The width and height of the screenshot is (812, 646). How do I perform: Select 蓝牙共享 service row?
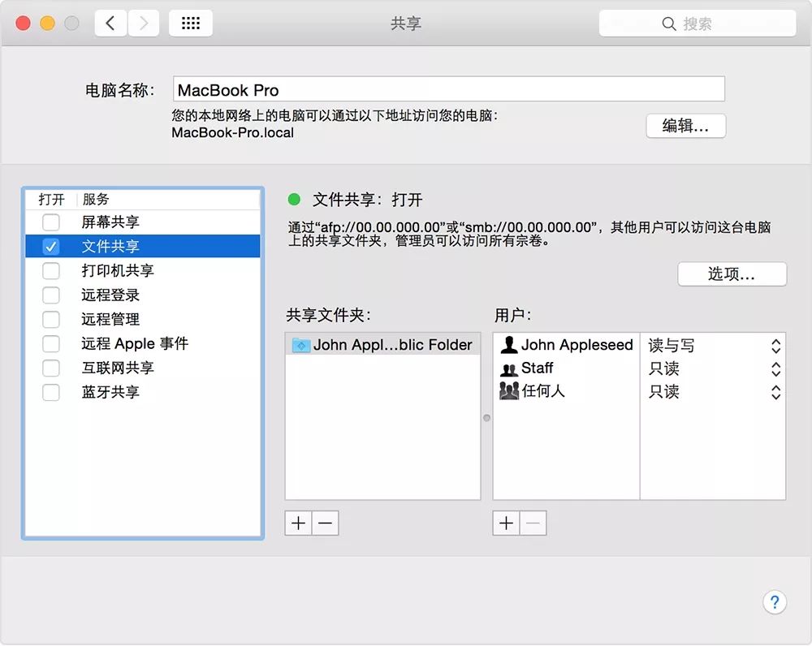pos(143,392)
